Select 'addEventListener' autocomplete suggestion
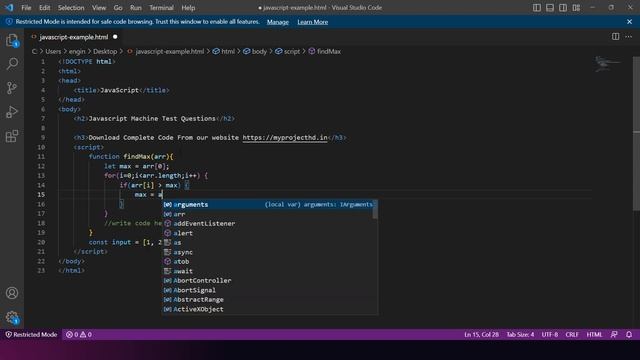The height and width of the screenshot is (360, 640). point(267,224)
